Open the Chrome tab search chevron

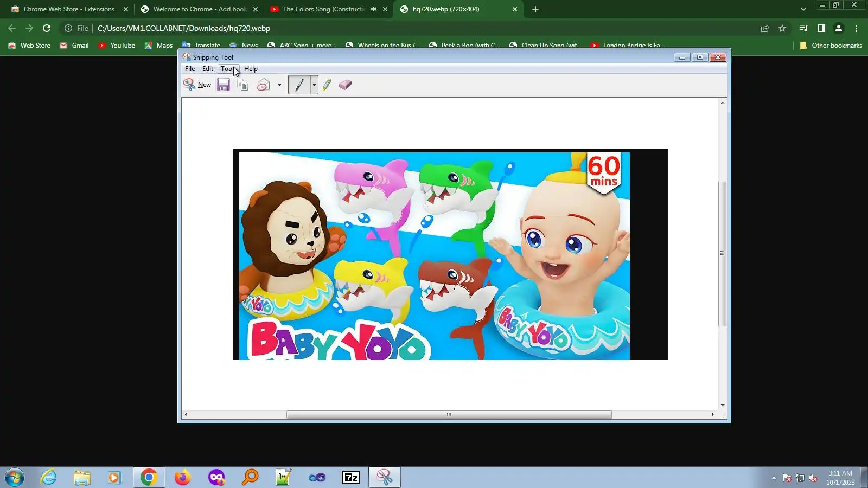(x=803, y=9)
